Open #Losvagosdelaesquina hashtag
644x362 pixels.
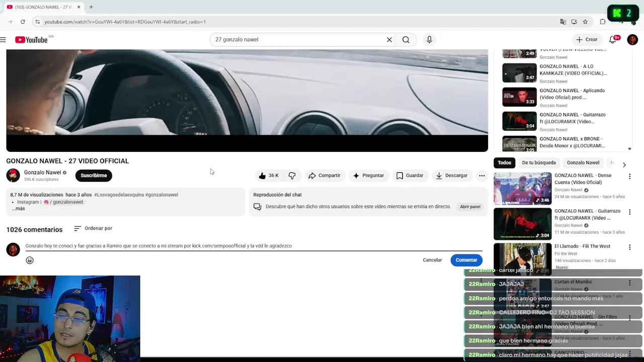[119, 195]
